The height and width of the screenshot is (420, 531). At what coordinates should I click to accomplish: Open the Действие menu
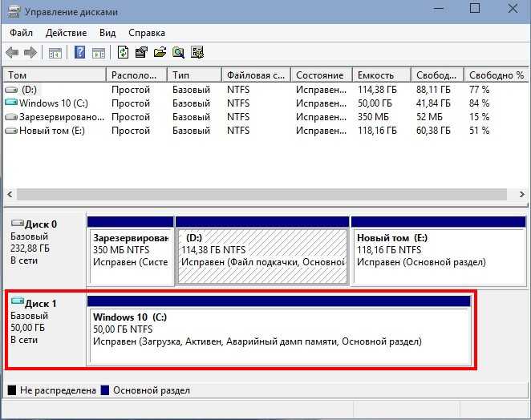pyautogui.click(x=66, y=33)
